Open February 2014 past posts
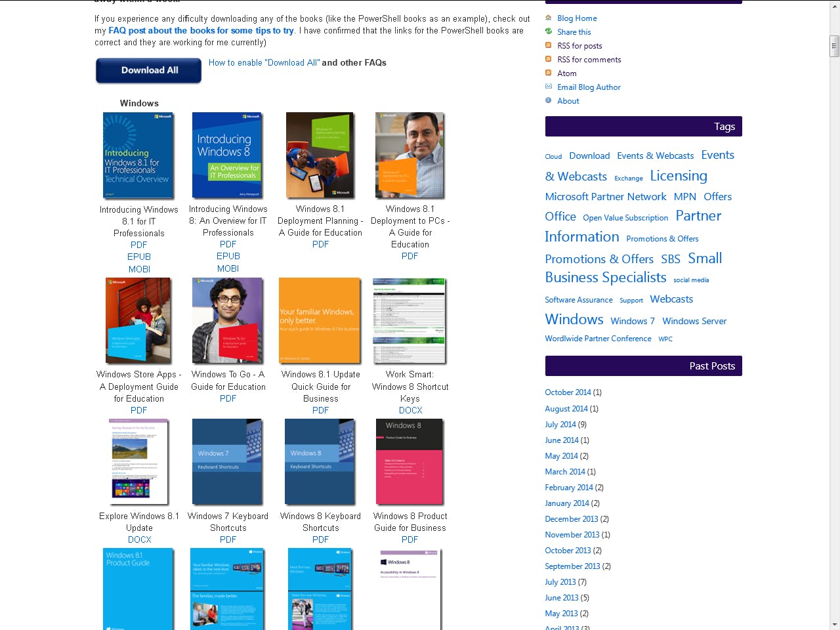This screenshot has height=630, width=840. click(568, 488)
